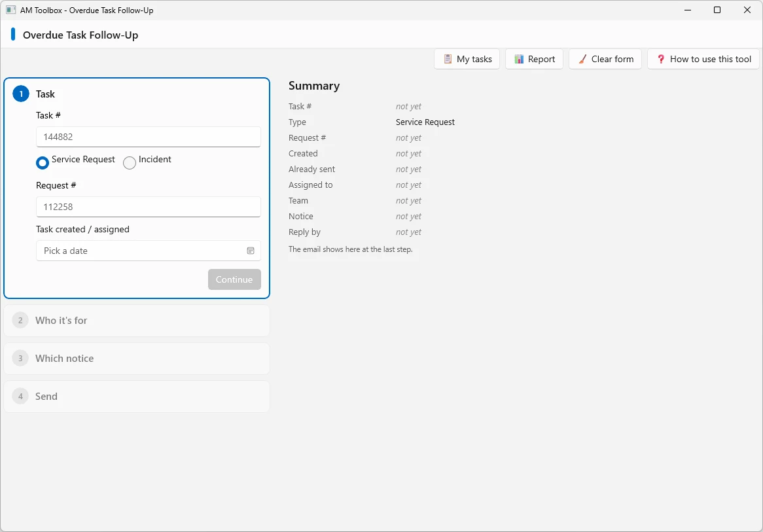
Task: Expand the Who it's for step
Action: (137, 321)
